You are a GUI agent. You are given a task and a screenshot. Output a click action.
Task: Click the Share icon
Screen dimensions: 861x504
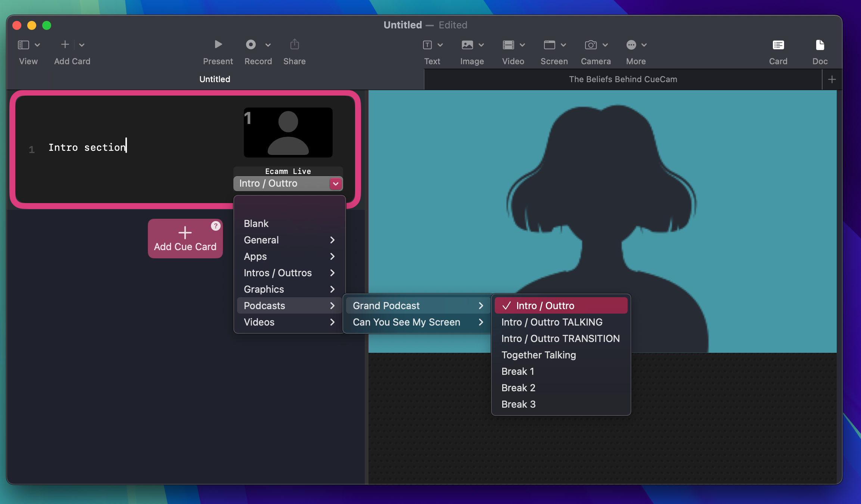click(295, 44)
